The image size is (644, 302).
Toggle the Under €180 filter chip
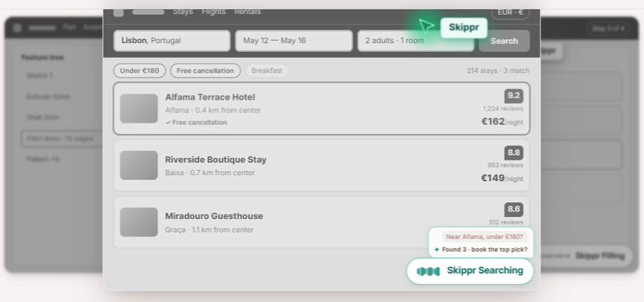pos(140,71)
